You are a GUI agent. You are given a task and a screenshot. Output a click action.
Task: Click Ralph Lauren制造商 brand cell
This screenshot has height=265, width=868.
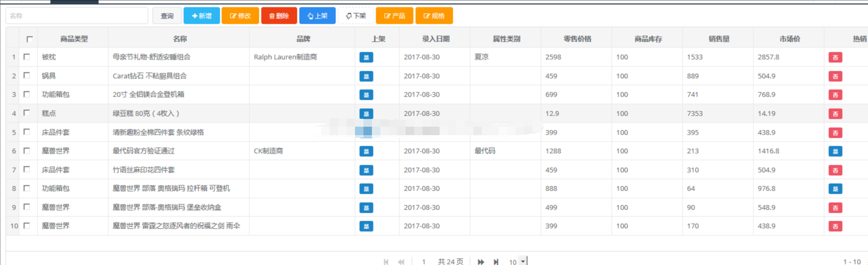[285, 57]
